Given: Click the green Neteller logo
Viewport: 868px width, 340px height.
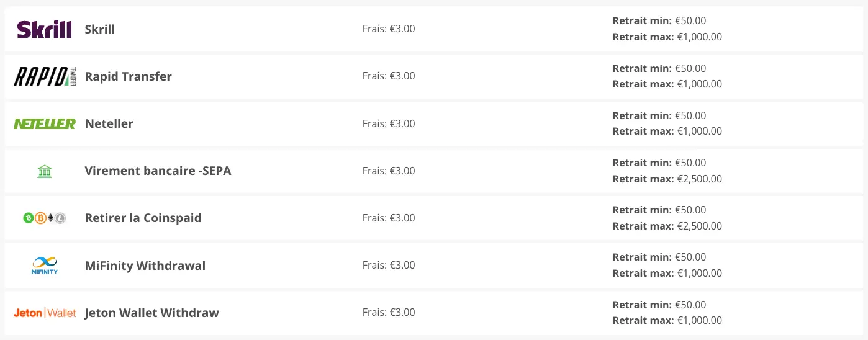Looking at the screenshot, I should [44, 123].
